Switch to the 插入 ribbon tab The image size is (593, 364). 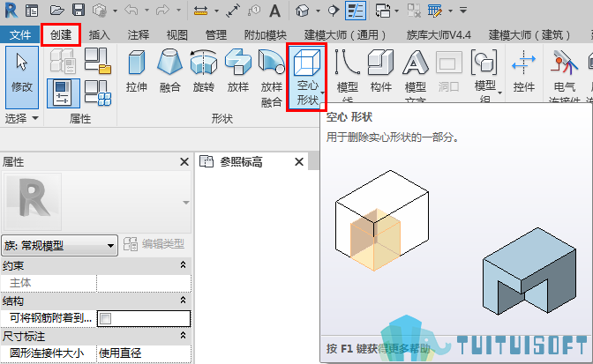pyautogui.click(x=99, y=34)
